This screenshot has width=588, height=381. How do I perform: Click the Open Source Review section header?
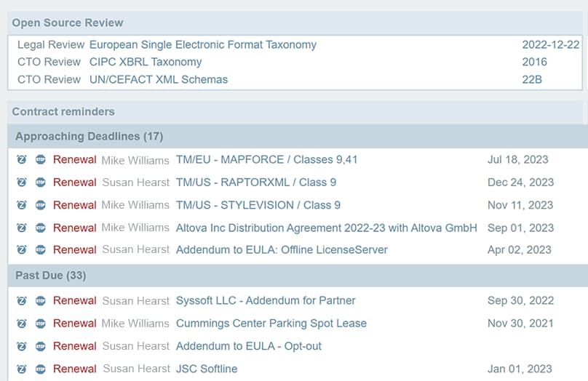[68, 23]
